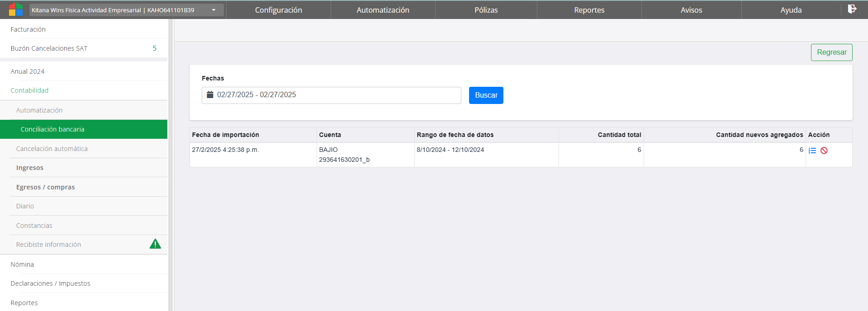868x311 pixels.
Task: Expand the Egresos / compras section
Action: [x=45, y=187]
